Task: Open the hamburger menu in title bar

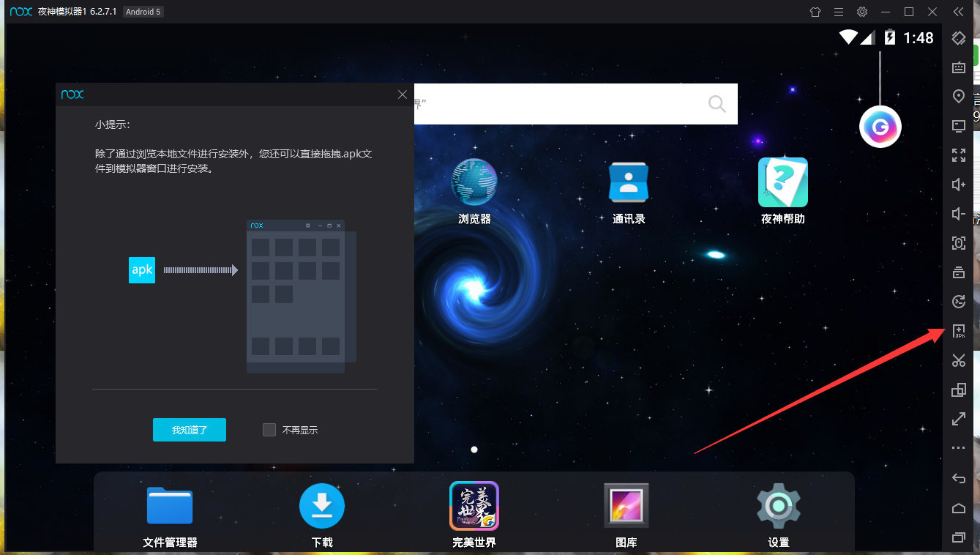Action: point(837,12)
